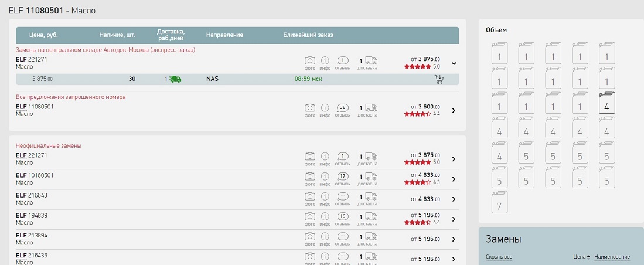Click the Цена, руб. column header
This screenshot has width=644, height=265.
pos(43,35)
